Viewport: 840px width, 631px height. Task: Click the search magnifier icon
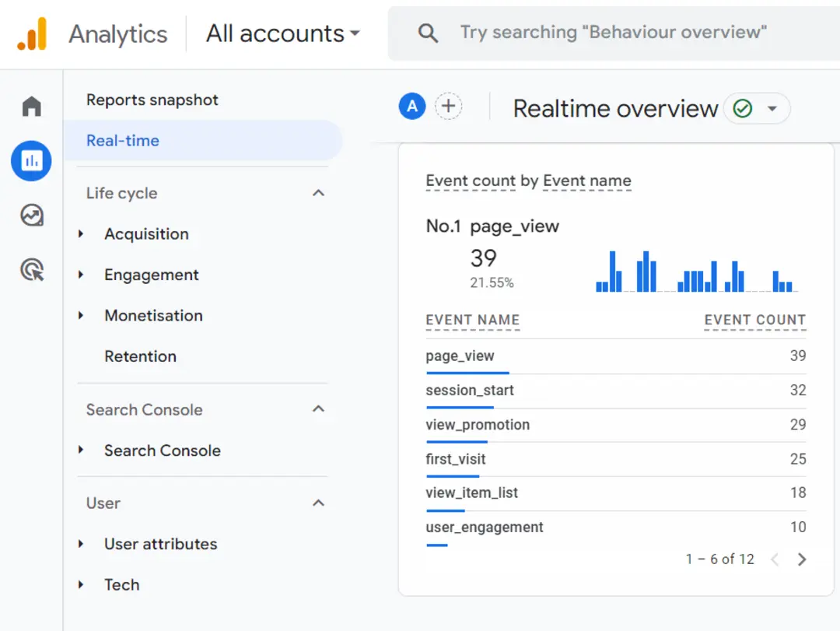click(428, 33)
